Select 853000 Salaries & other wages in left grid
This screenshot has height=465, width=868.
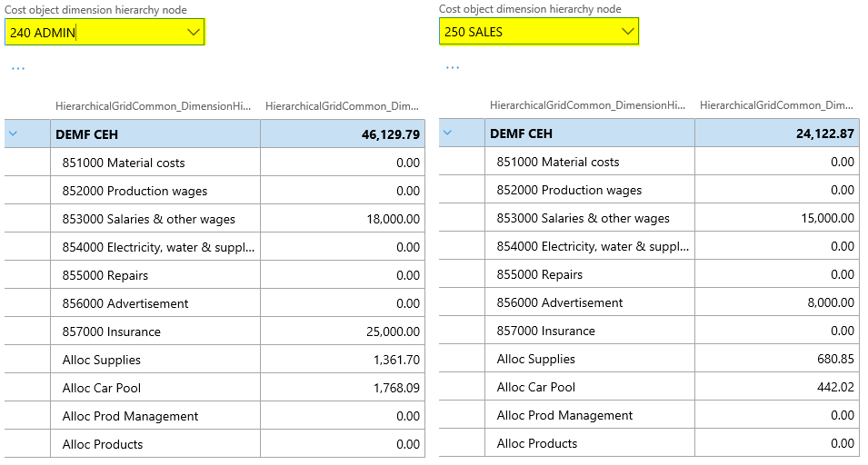coord(149,219)
